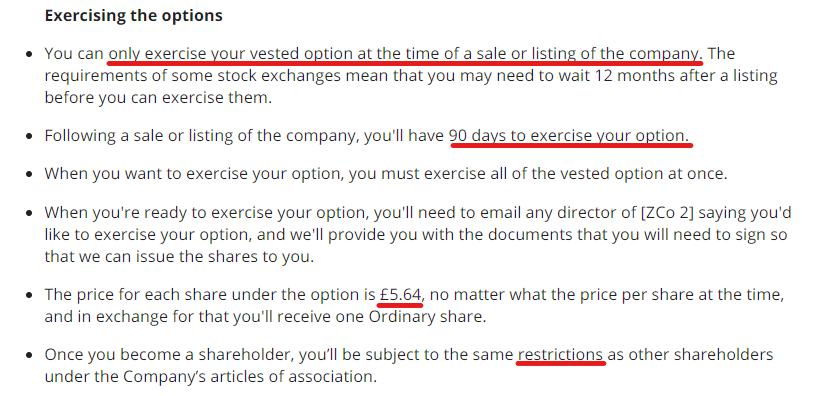Click the underlined "only exercise your vested option" phrase
The image size is (818, 396).
tap(231, 54)
